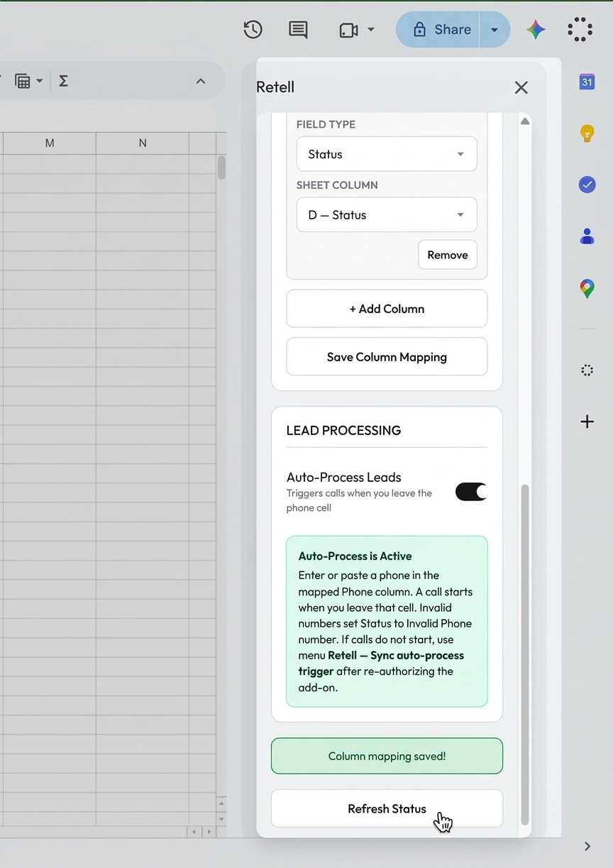Select column M header

(x=50, y=143)
